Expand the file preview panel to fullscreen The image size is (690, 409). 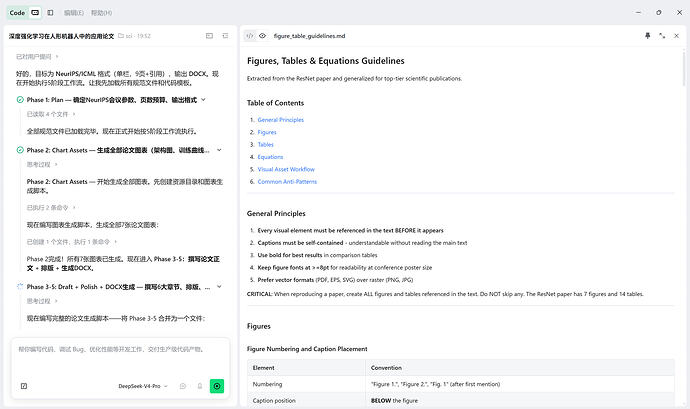pyautogui.click(x=662, y=36)
